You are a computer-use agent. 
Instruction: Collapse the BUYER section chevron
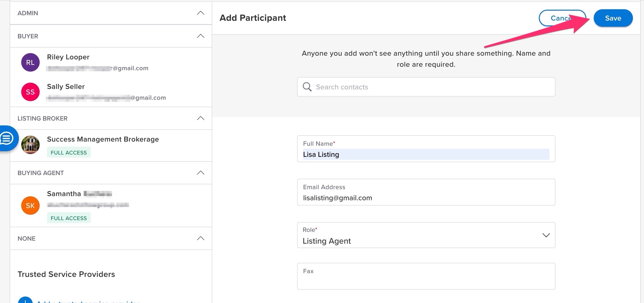pos(200,36)
